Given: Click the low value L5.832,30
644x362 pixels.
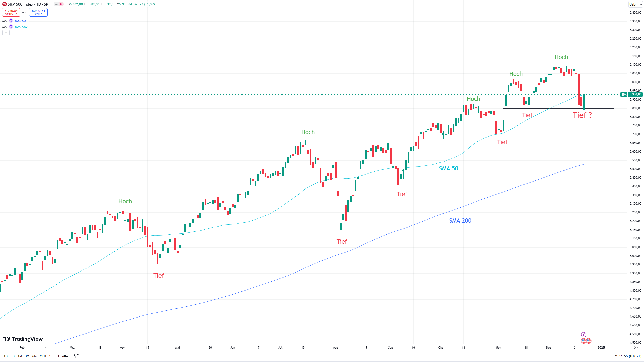Looking at the screenshot, I should pyautogui.click(x=108, y=4).
